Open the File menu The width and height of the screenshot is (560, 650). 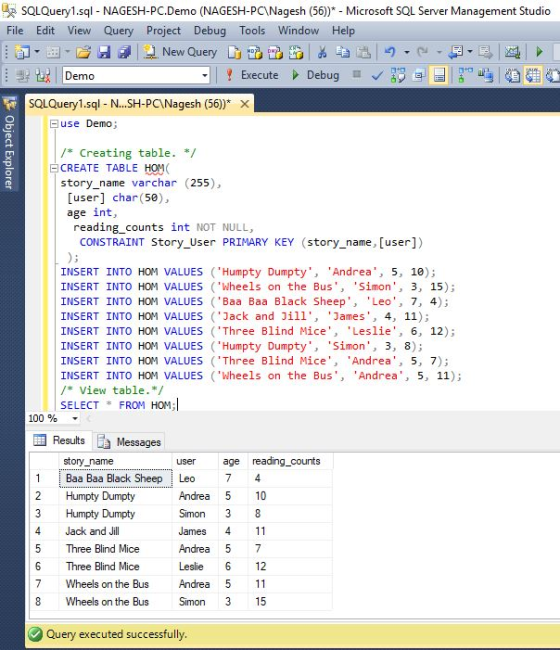[15, 31]
